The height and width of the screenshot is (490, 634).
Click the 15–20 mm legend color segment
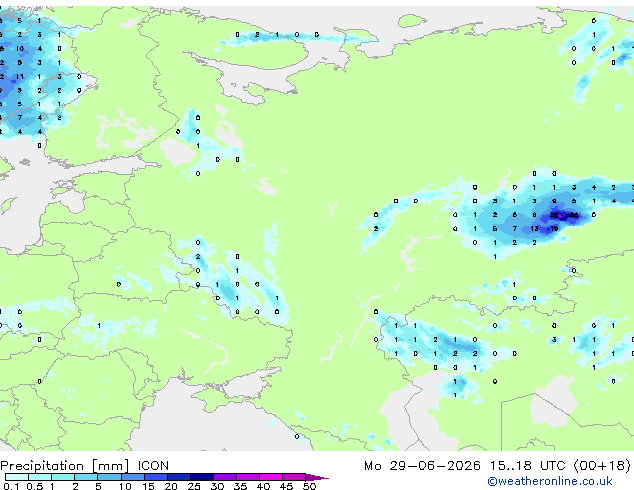click(x=155, y=477)
